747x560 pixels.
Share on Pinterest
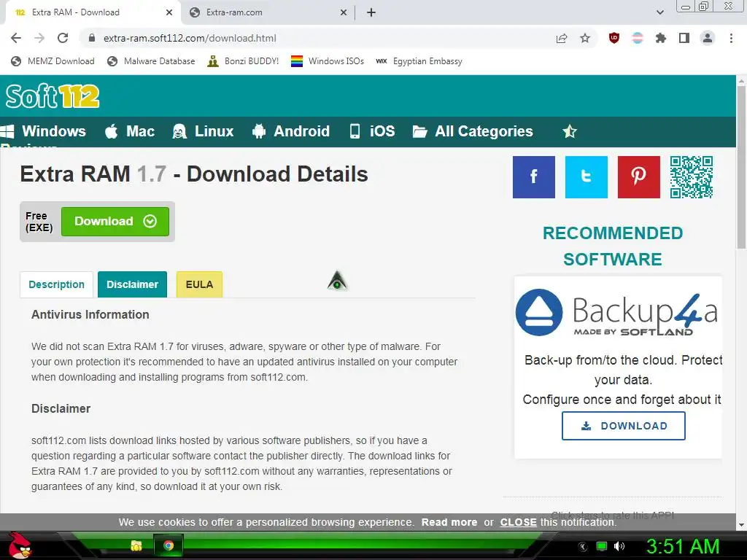[x=639, y=176]
